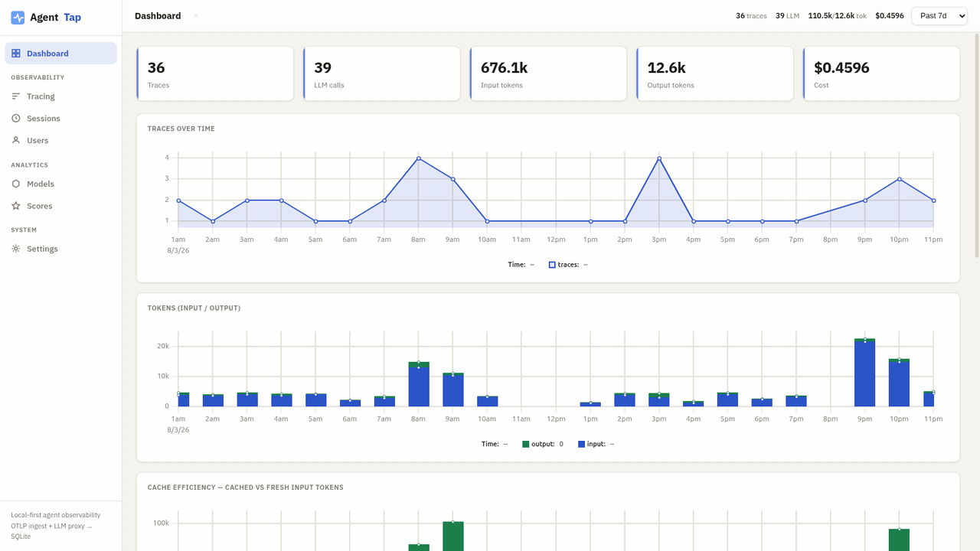Viewport: 980px width, 551px height.
Task: Click the 8am bar in Tokens chart
Action: [x=419, y=384]
